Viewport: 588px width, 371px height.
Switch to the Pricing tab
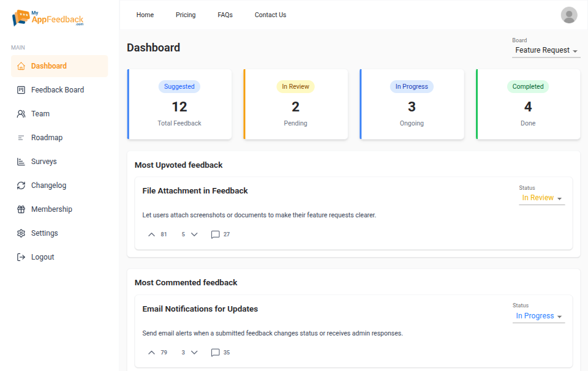(186, 15)
